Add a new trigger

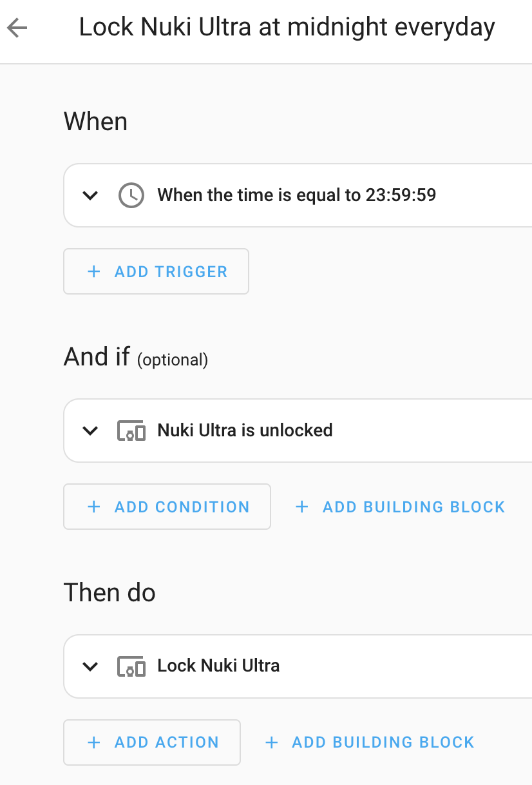pyautogui.click(x=156, y=271)
